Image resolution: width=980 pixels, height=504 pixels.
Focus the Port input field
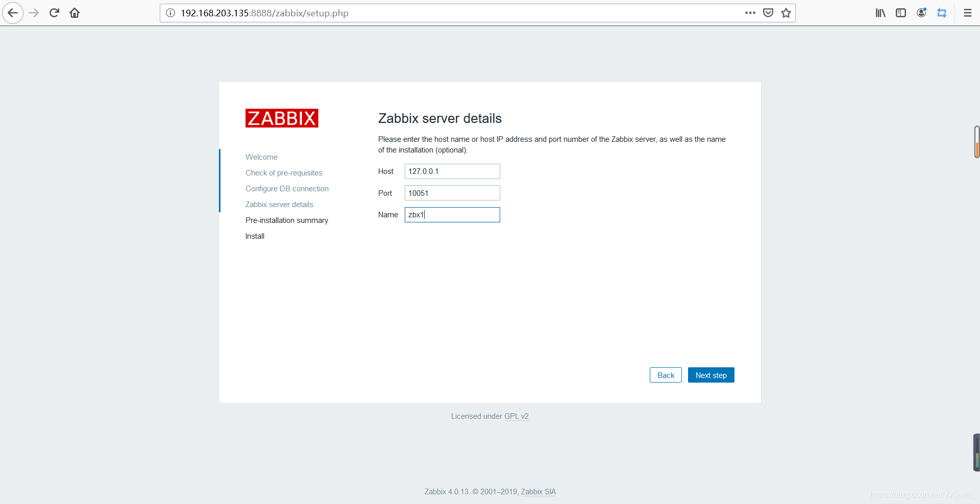[x=452, y=193]
